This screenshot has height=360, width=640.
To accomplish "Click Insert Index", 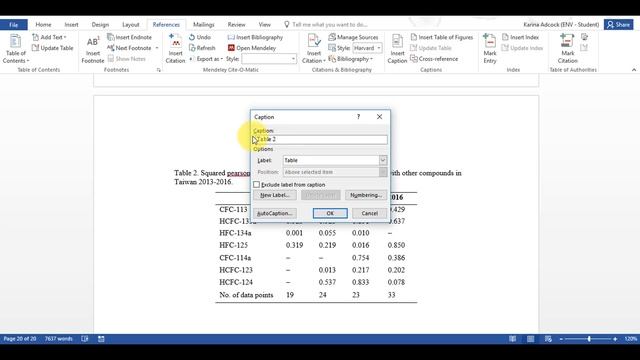I will [x=520, y=37].
